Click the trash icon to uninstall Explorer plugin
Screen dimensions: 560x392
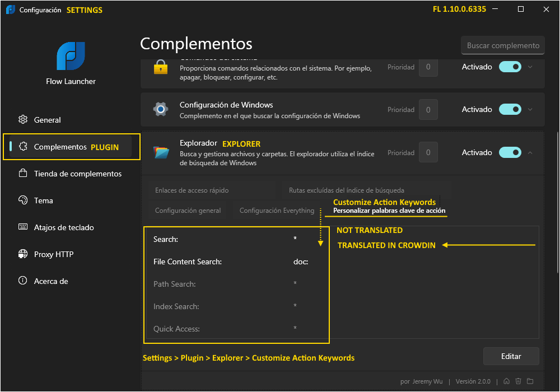coord(519,381)
